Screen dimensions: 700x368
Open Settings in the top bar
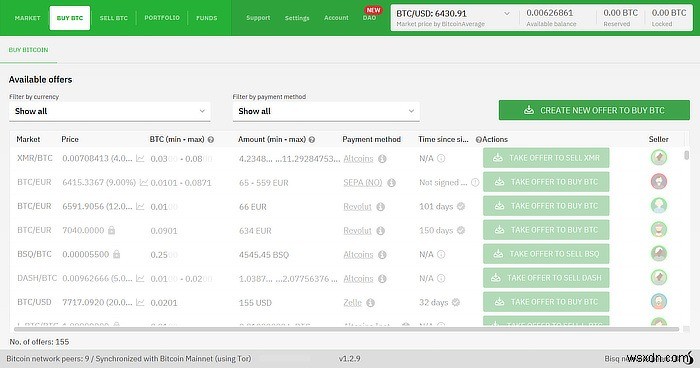(x=297, y=18)
